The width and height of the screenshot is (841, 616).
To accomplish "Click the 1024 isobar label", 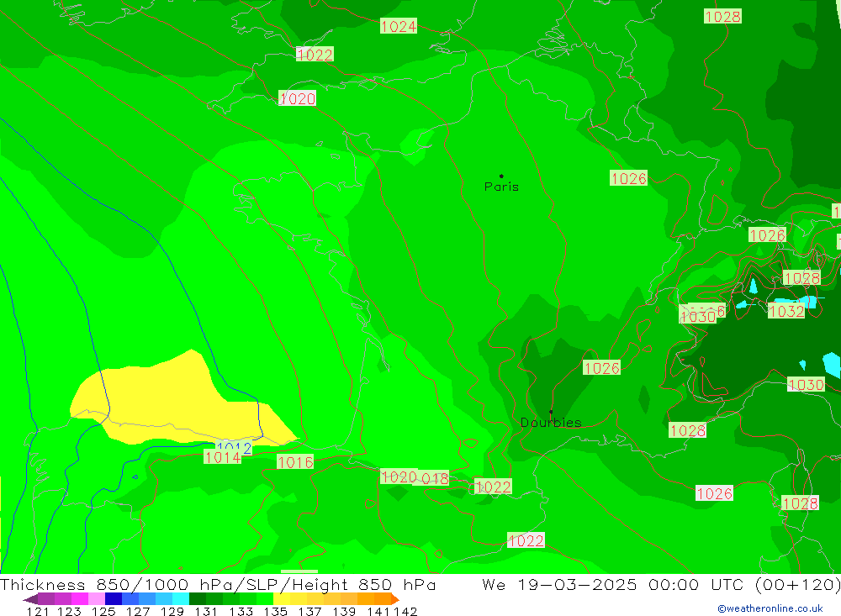I will click(x=399, y=26).
